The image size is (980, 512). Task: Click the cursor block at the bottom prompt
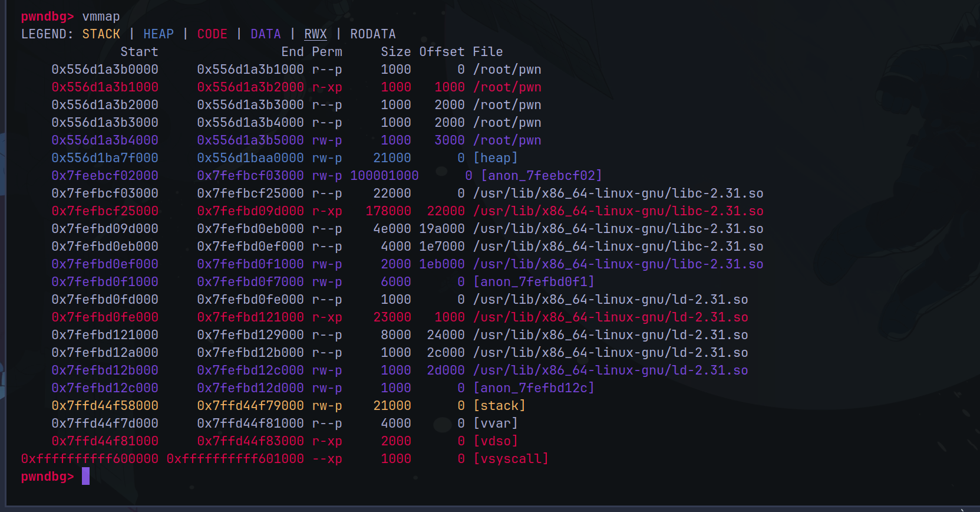86,476
